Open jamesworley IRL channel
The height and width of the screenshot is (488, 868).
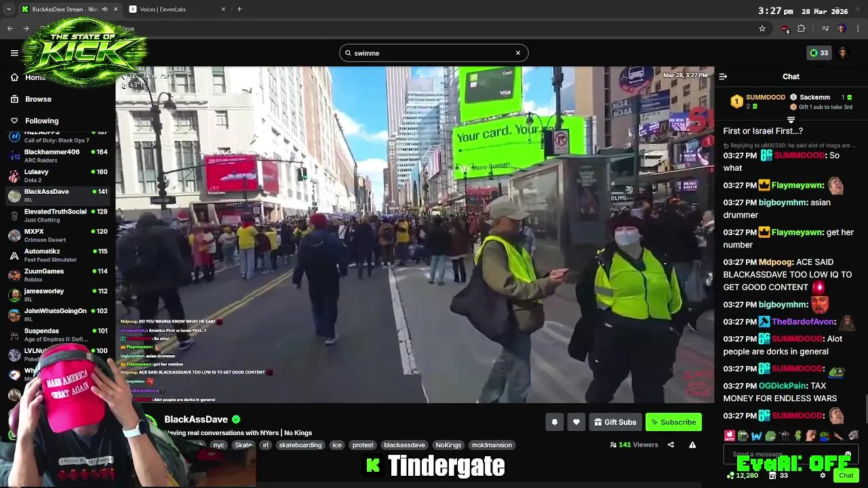click(58, 295)
